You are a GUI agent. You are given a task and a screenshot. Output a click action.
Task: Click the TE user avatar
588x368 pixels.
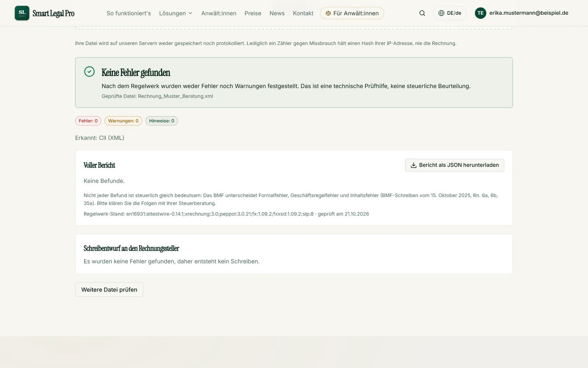pyautogui.click(x=480, y=13)
